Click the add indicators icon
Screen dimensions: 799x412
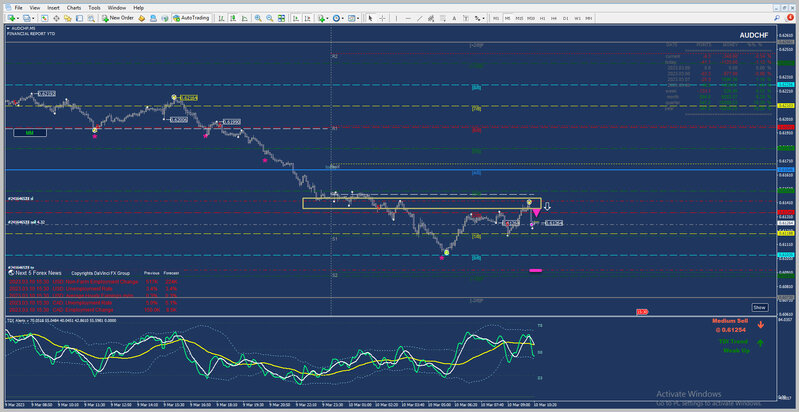pyautogui.click(x=322, y=18)
